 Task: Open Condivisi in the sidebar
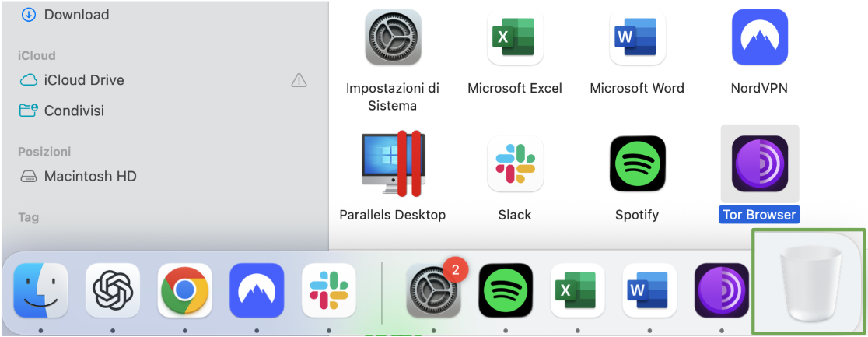(x=74, y=111)
